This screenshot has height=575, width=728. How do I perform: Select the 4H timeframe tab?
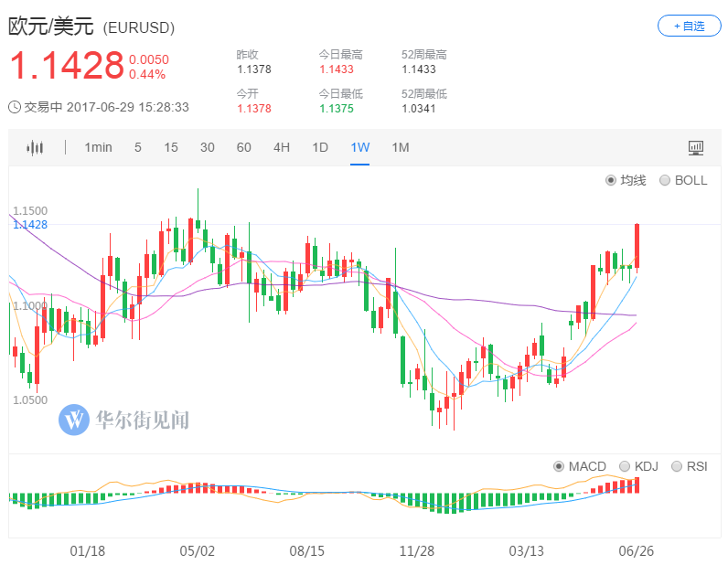[x=282, y=148]
